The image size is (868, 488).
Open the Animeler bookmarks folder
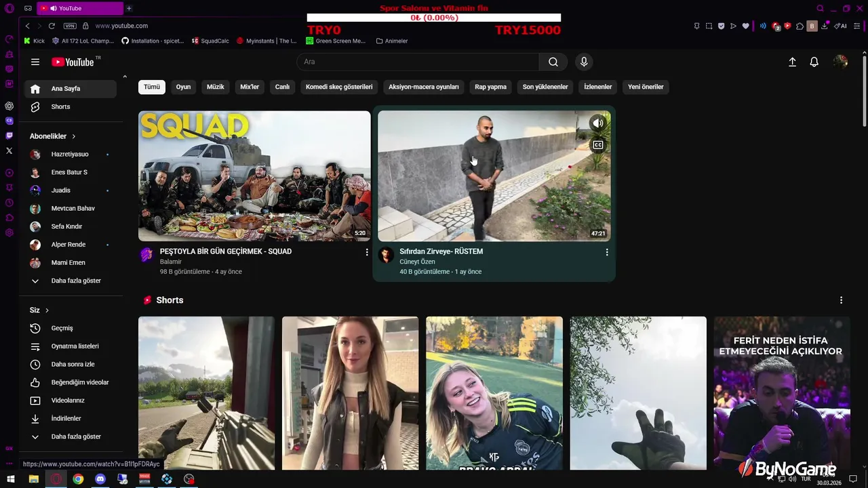pos(392,41)
